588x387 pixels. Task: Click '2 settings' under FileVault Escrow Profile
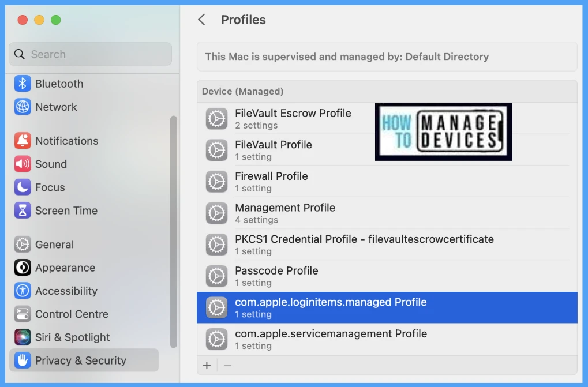(257, 126)
